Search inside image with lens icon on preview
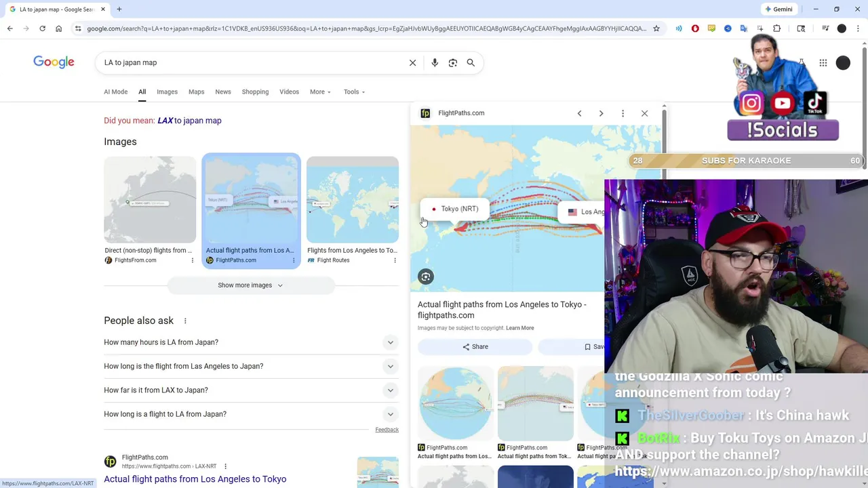This screenshot has width=868, height=488. point(426,277)
